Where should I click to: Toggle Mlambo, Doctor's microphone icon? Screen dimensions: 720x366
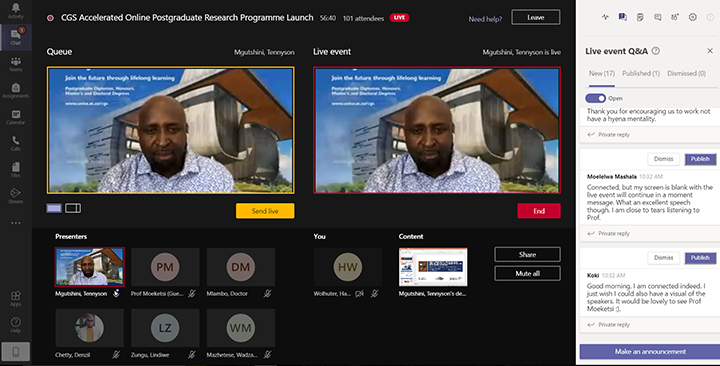coord(267,293)
